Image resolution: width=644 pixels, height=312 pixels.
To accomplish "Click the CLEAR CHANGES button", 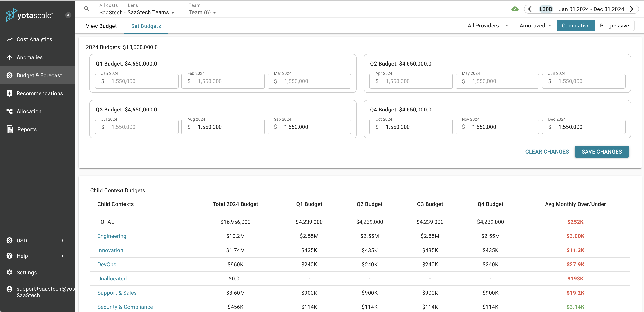I will point(547,152).
